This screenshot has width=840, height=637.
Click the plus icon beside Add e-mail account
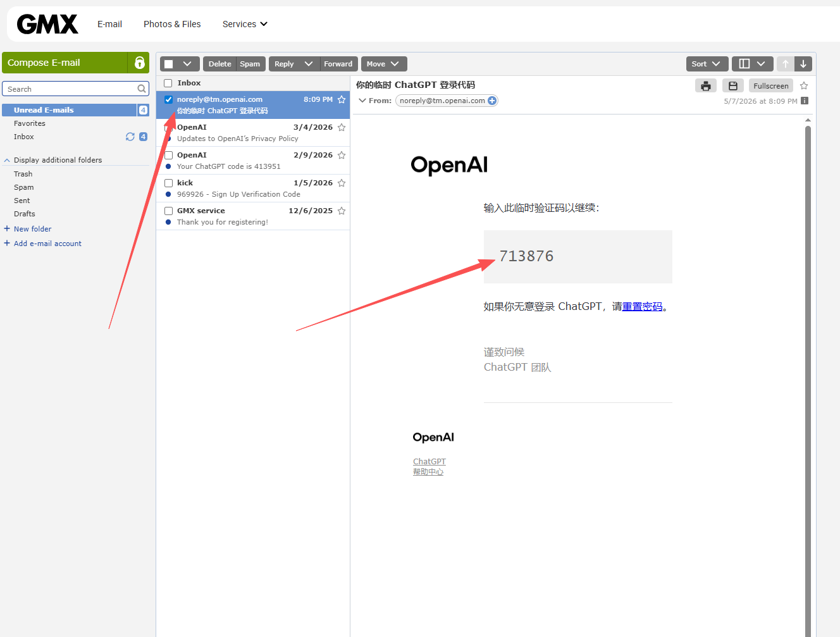point(7,243)
